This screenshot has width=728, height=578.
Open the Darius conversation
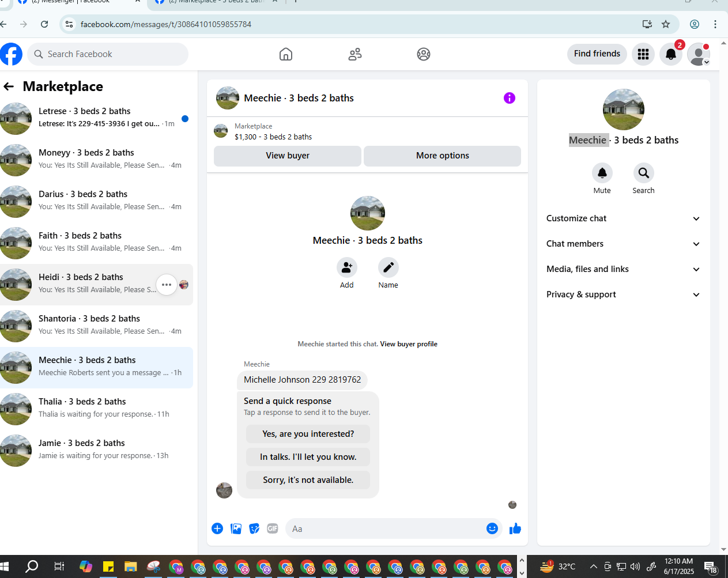point(96,202)
